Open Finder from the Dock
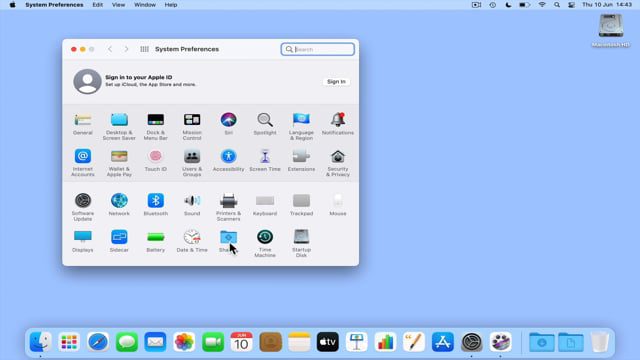This screenshot has width=640, height=360. point(40,342)
